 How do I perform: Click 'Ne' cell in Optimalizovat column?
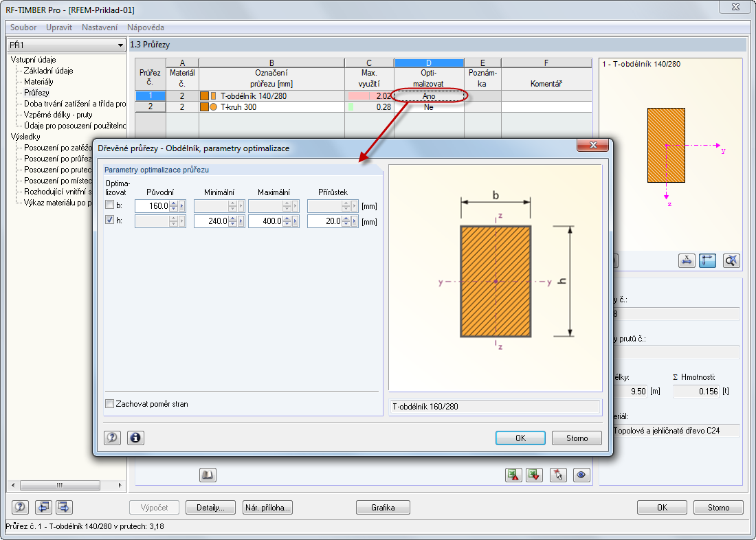click(x=429, y=107)
